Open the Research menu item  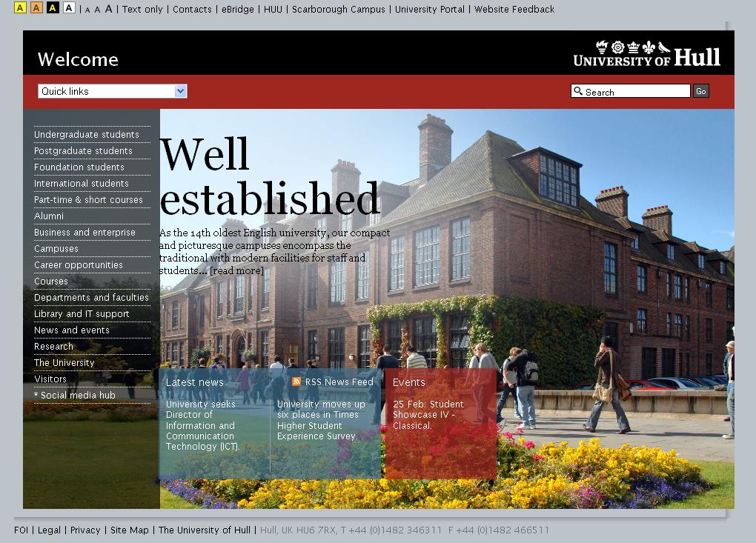[x=53, y=347]
